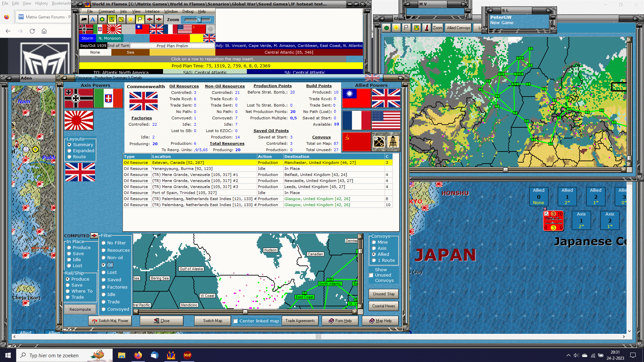Click the train icon in the main toolbar
Image resolution: width=644 pixels, height=362 pixels.
click(x=84, y=19)
